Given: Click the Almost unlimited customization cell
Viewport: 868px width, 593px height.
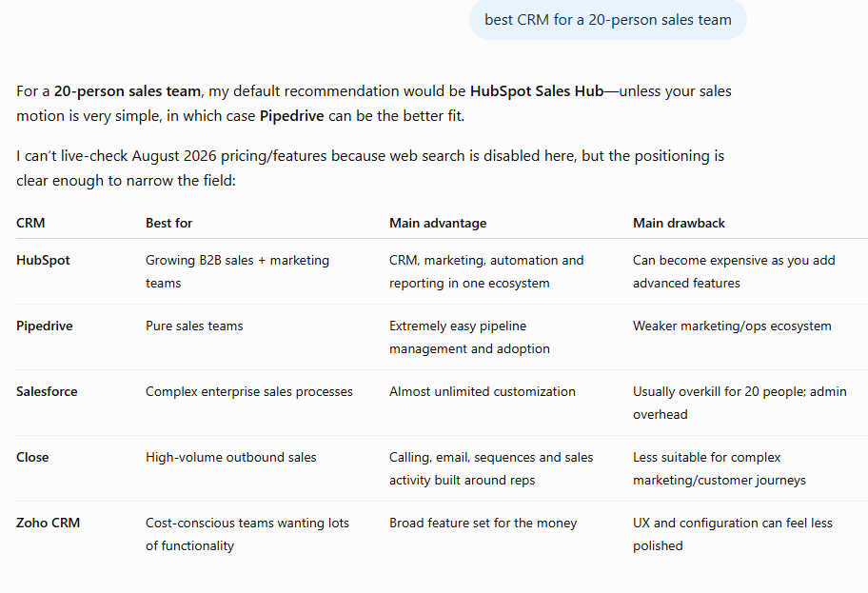Looking at the screenshot, I should coord(483,391).
